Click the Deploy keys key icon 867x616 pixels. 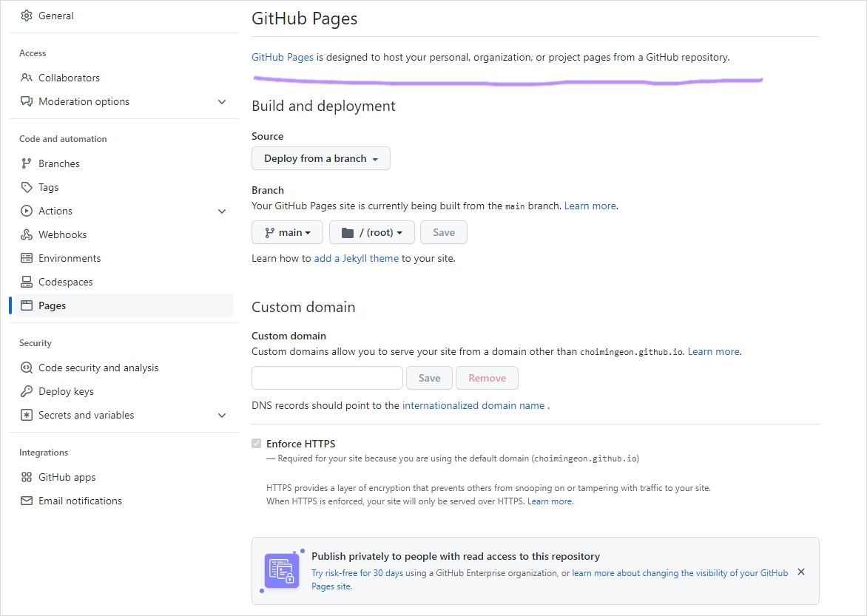(x=26, y=391)
